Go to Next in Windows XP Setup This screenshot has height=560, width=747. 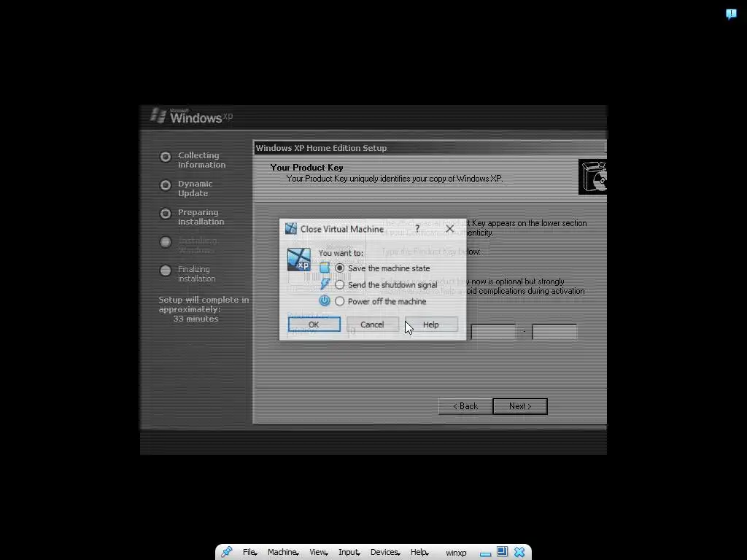[519, 406]
